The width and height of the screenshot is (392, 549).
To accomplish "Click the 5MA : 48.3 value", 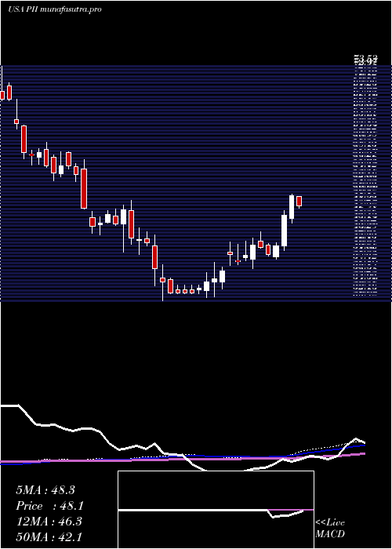I will tap(45, 490).
